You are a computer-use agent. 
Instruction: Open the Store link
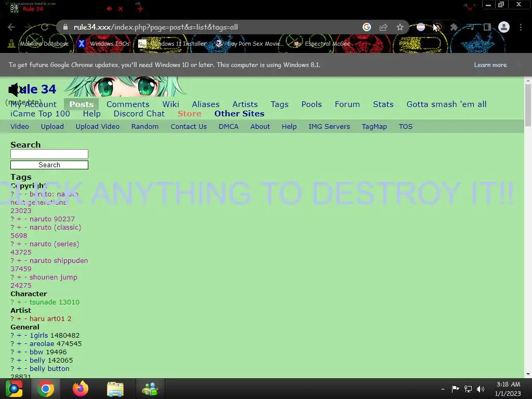click(x=189, y=114)
